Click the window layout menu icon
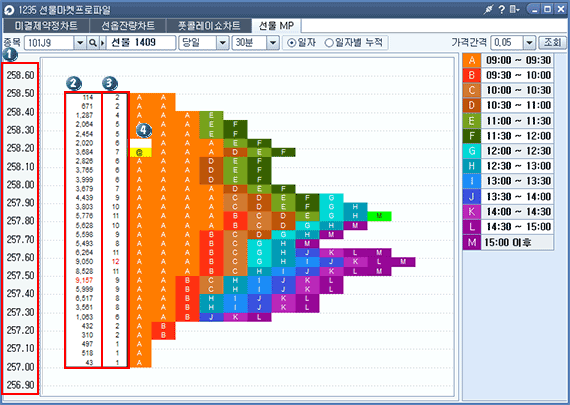570x405 pixels. (514, 9)
